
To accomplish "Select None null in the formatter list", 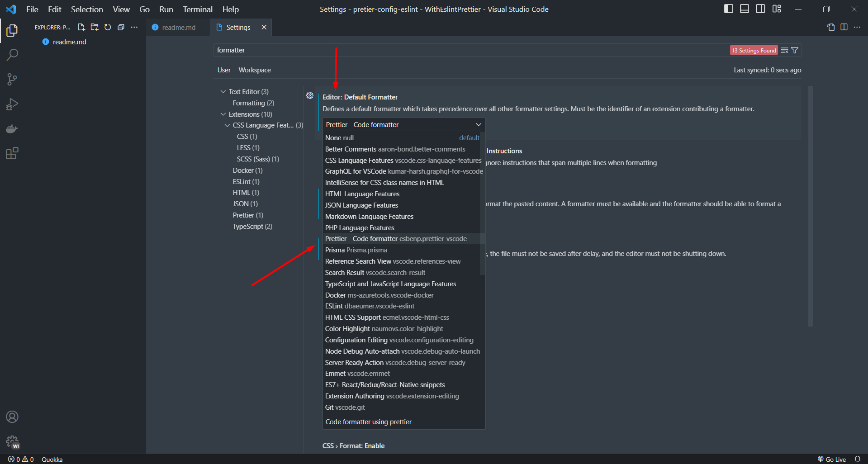I will click(402, 138).
